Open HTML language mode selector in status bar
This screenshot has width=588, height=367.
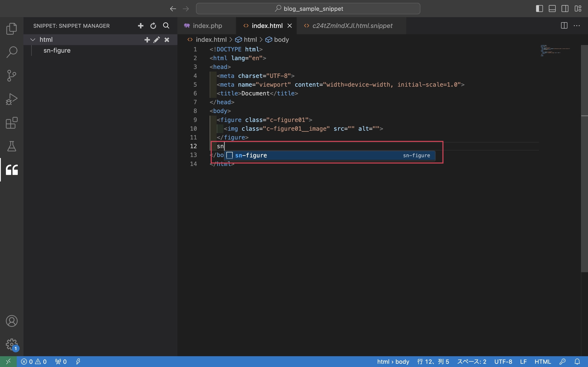tap(542, 362)
